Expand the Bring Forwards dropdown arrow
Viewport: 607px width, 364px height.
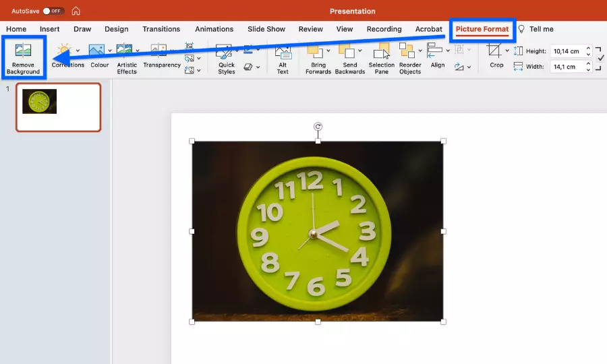(328, 51)
